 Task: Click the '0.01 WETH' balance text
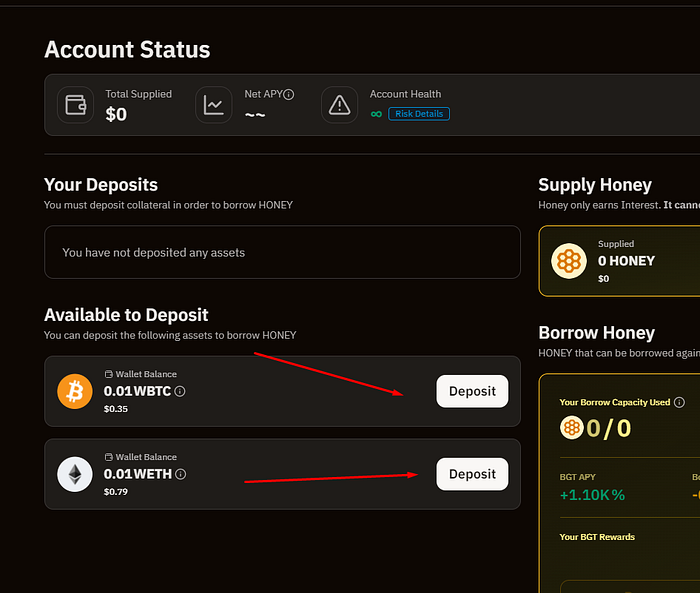click(138, 474)
